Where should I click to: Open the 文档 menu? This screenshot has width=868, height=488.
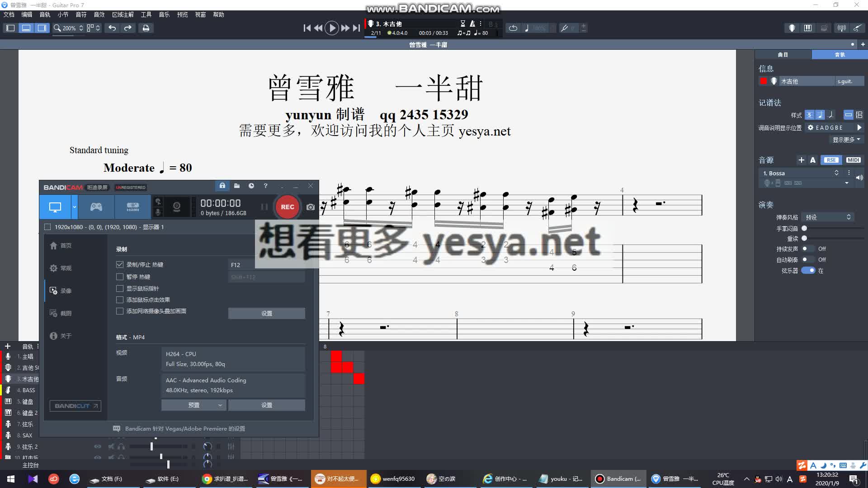click(x=9, y=14)
